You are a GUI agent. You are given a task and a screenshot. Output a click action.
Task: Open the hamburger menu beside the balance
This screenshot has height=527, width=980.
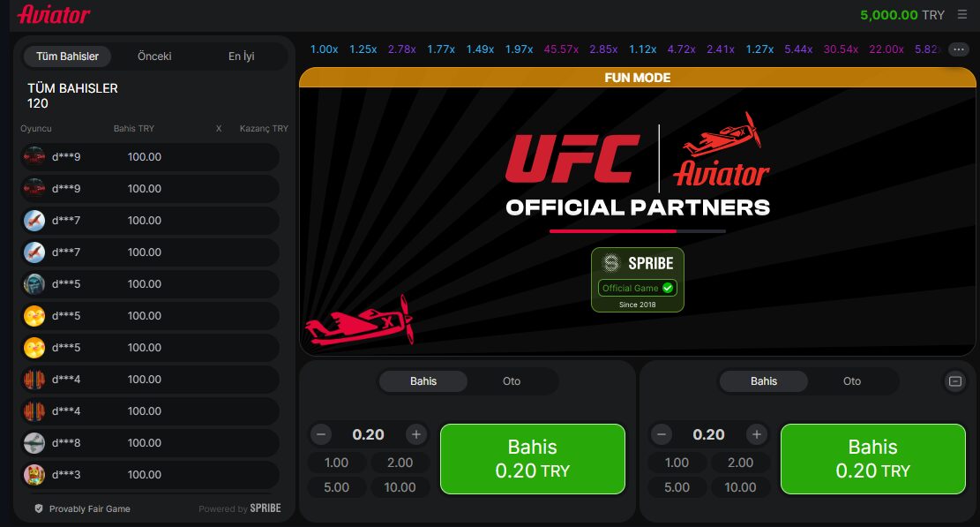[961, 14]
